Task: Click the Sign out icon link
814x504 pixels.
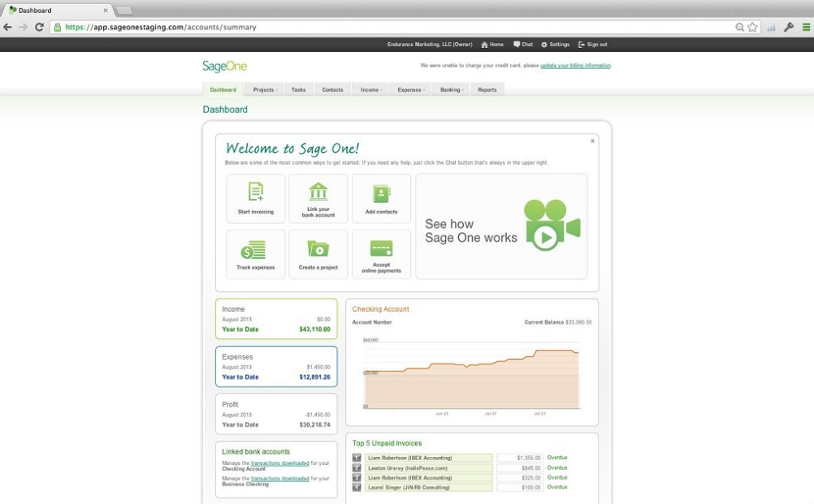Action: coord(592,45)
